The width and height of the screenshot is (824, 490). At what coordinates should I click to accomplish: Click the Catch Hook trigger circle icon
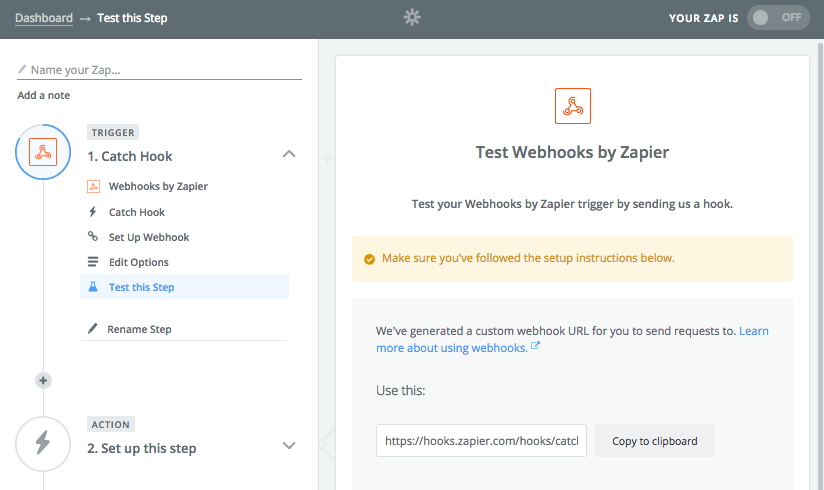[43, 152]
